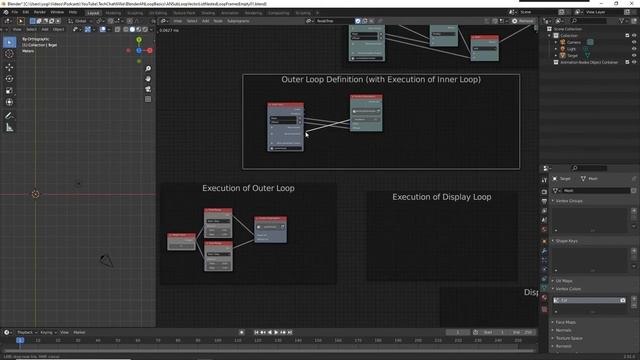
Task: Select the Transform tool in viewport toolbar
Action: click(x=9, y=102)
